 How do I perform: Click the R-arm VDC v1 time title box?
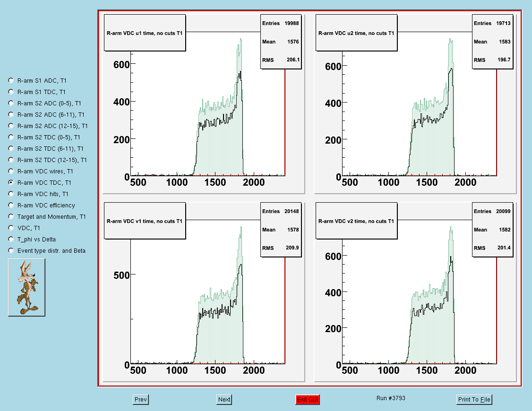tap(145, 221)
